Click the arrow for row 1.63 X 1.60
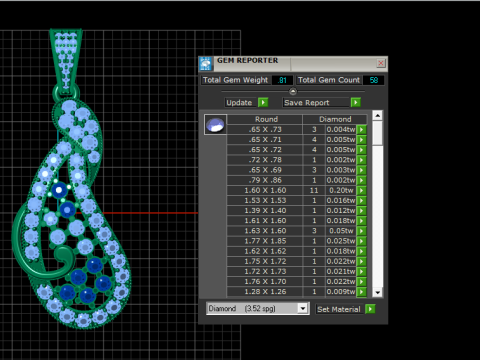 pos(361,231)
